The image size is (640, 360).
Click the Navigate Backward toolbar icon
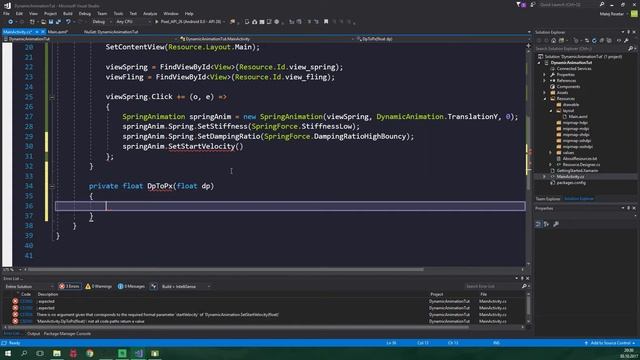coord(11,22)
